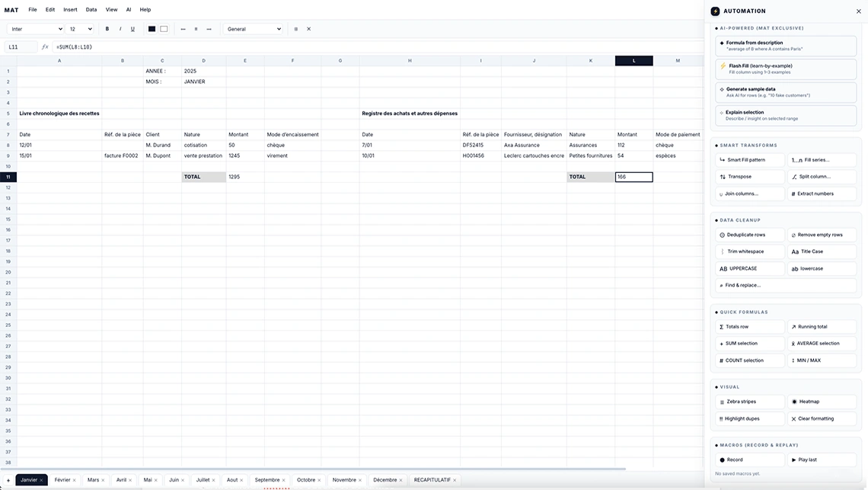Click the merge cells icon beside the General dropdown
Viewport: 868px width, 490px height.
[x=295, y=29]
